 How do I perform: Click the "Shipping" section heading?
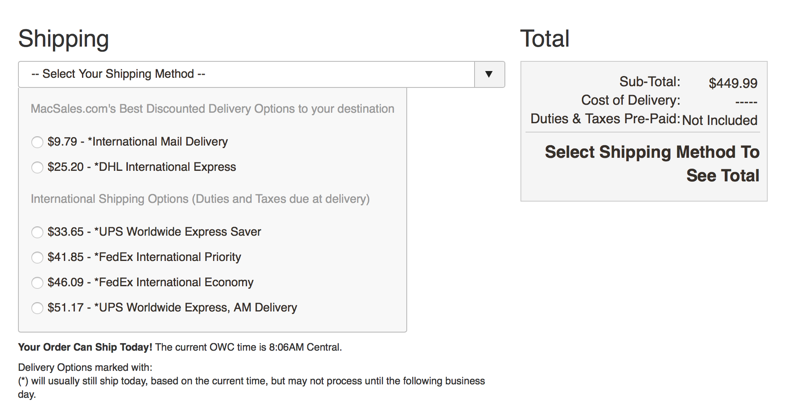tap(64, 39)
